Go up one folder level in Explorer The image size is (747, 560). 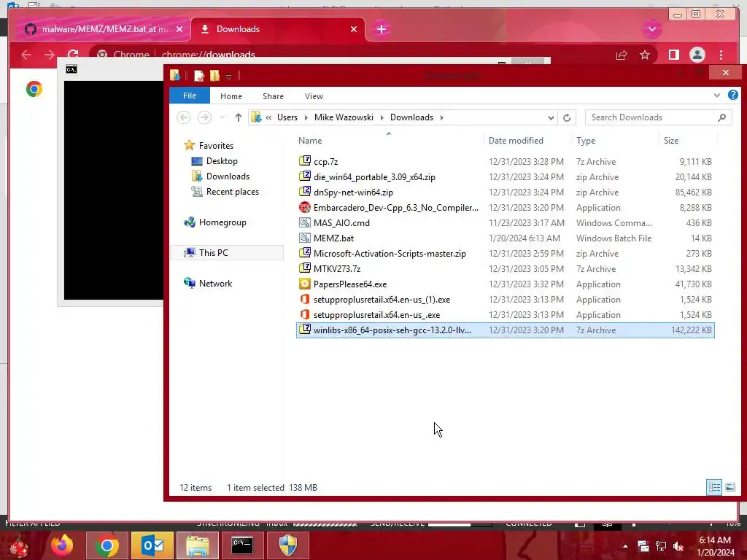[x=239, y=117]
